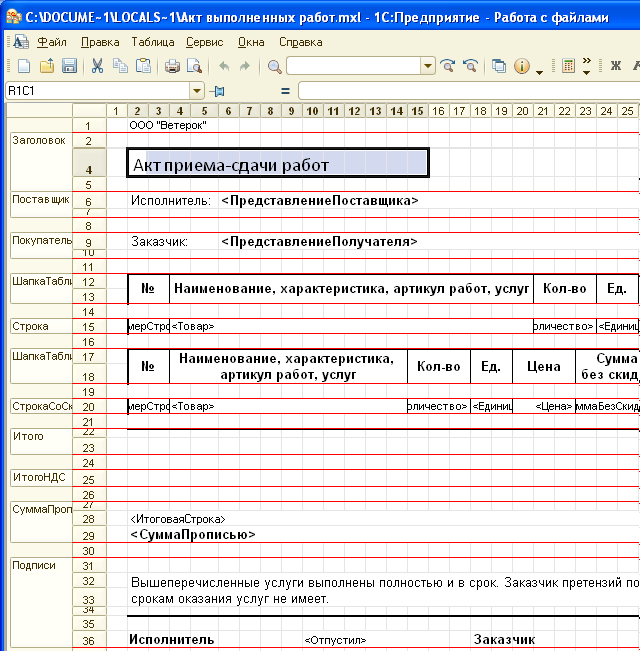Select row header 28
This screenshot has height=651, width=640.
tap(89, 519)
